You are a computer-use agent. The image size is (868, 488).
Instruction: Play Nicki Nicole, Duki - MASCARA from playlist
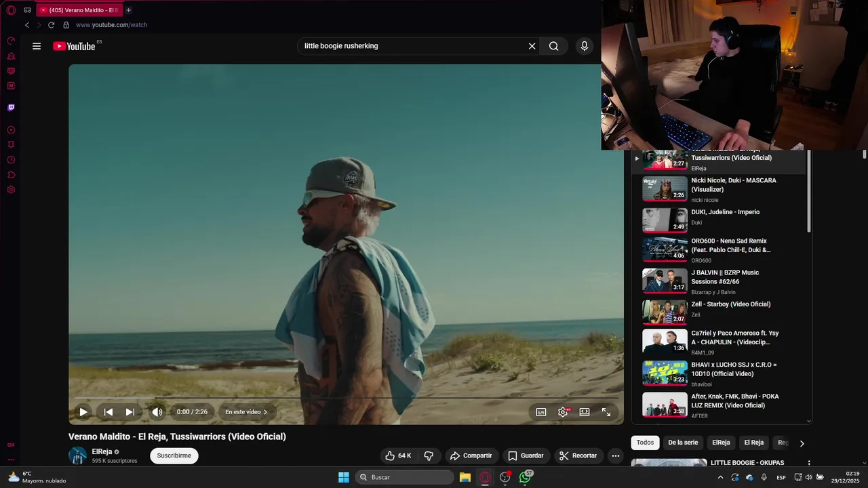(722, 190)
